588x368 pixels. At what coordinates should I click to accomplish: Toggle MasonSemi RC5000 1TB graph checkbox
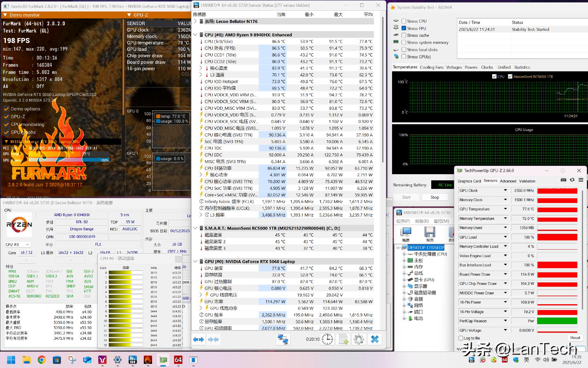pos(510,76)
